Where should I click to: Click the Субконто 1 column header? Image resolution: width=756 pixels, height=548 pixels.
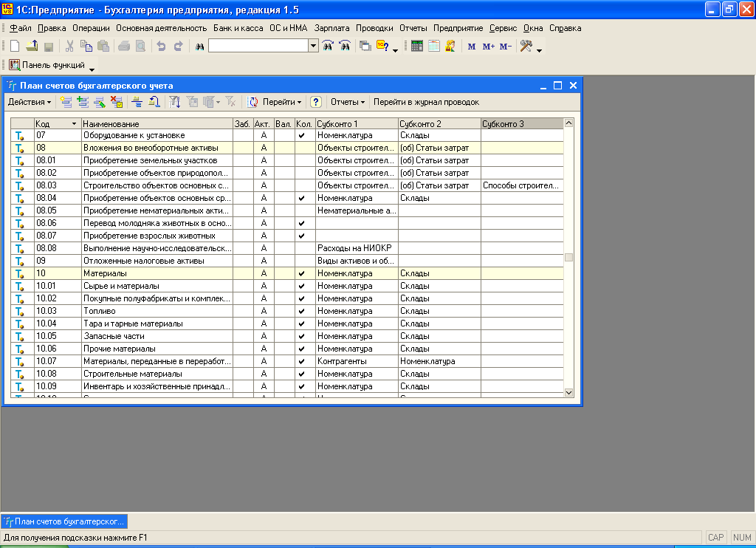(x=357, y=124)
